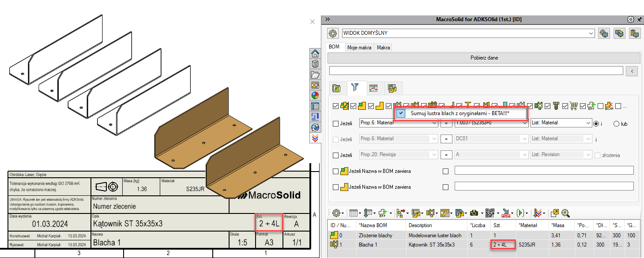Click the QR code icon

coord(490,213)
